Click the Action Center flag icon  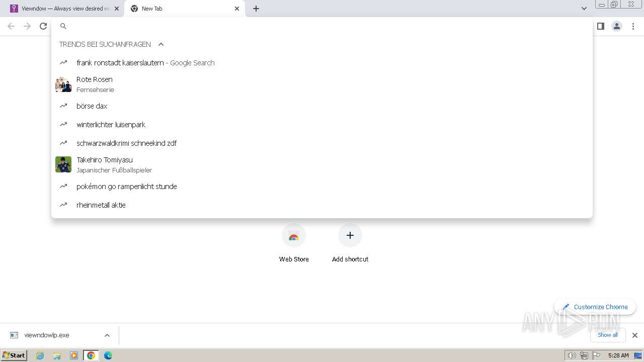[x=597, y=355]
